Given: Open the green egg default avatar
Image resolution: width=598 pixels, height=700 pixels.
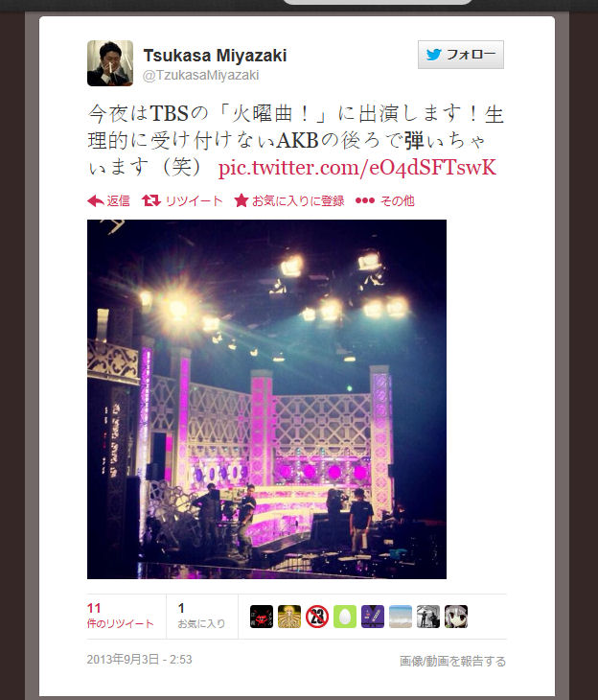Looking at the screenshot, I should point(345,617).
